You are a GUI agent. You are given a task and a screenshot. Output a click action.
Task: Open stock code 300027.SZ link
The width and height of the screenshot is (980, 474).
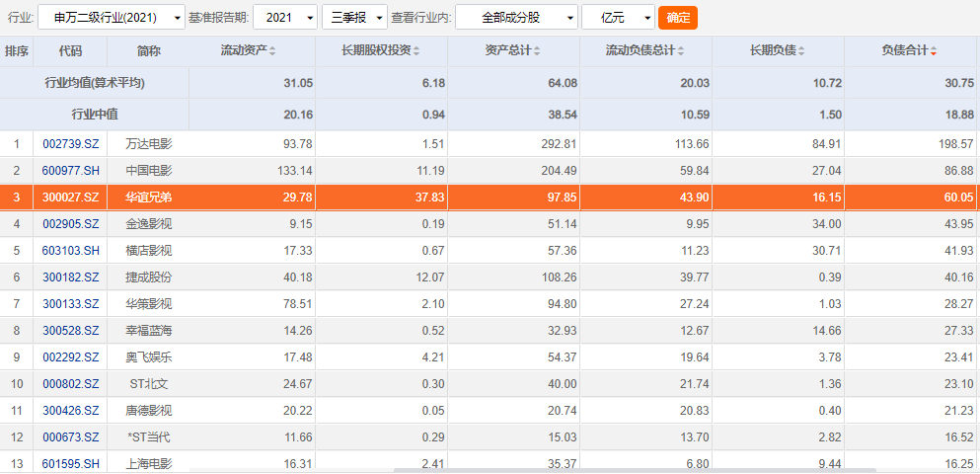71,197
